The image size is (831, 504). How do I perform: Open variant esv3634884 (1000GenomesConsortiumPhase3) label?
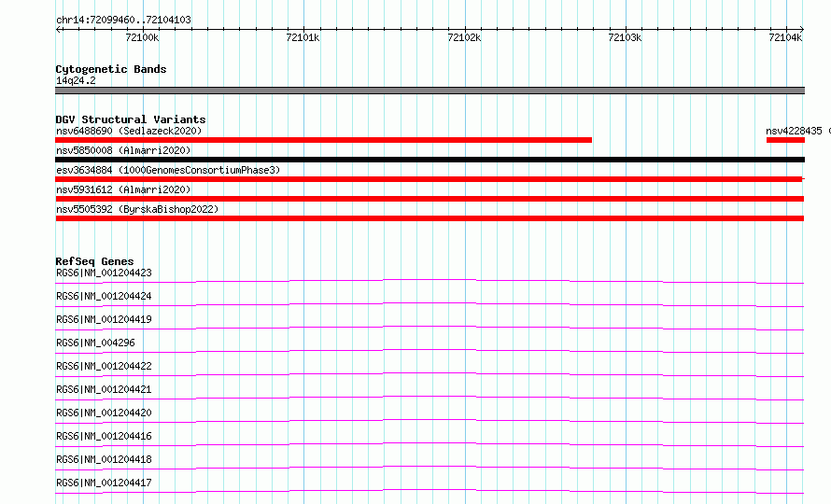[168, 170]
